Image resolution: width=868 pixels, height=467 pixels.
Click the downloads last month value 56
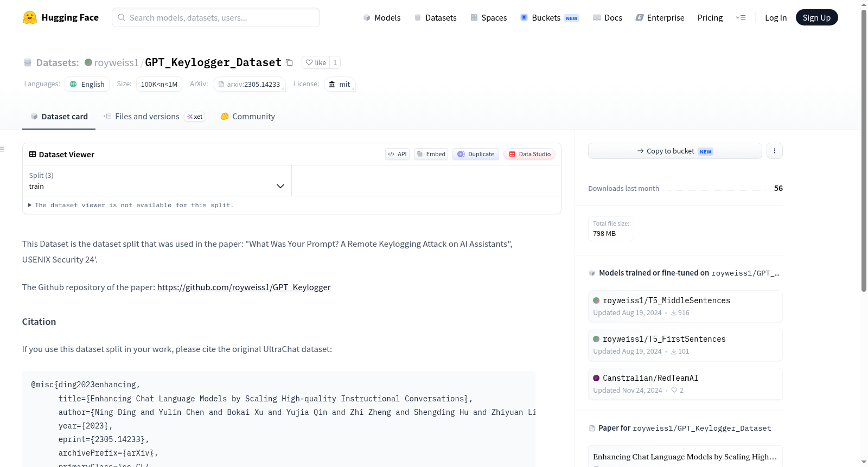pos(778,188)
